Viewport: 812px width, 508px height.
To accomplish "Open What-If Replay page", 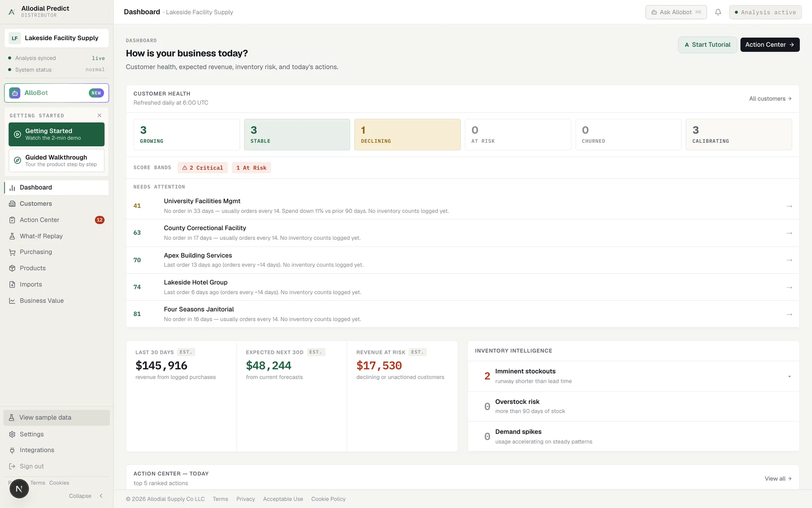I will [x=57, y=236].
